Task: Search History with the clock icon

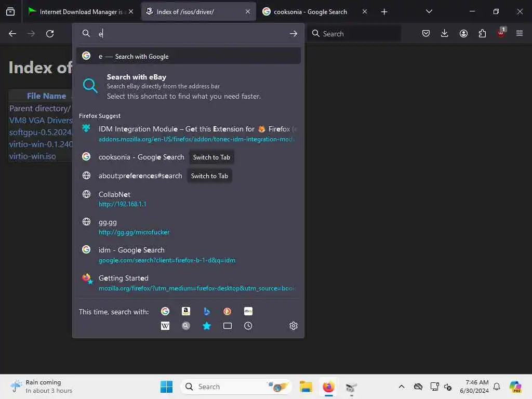Action: tap(248, 326)
